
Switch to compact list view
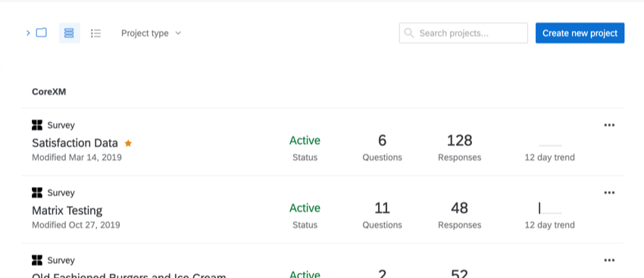(x=95, y=33)
